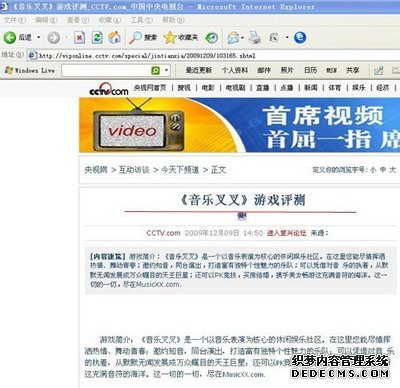This screenshot has height=388, width=400.
Task: Go to the Home page house icon
Action: [x=114, y=38]
